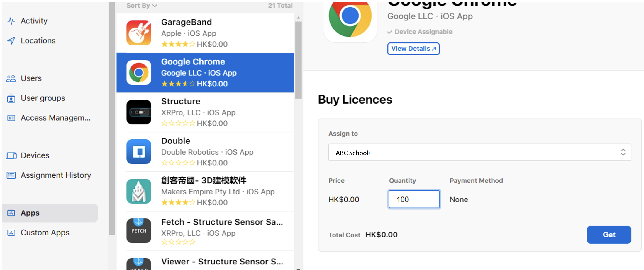Screen dimensions: 644x270
Task: Select Access Management in the sidebar
Action: (55, 118)
